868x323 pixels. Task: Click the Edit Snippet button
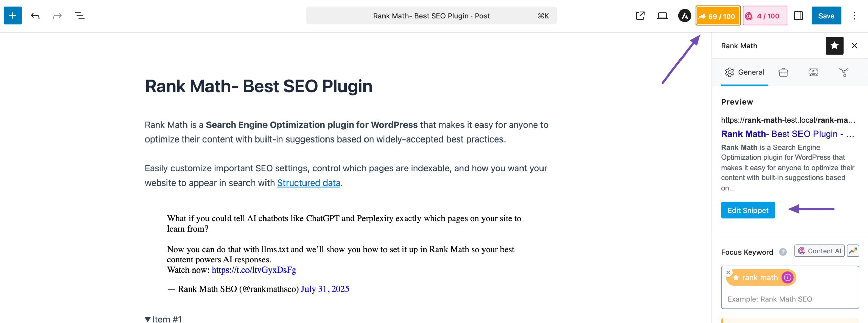(x=748, y=210)
